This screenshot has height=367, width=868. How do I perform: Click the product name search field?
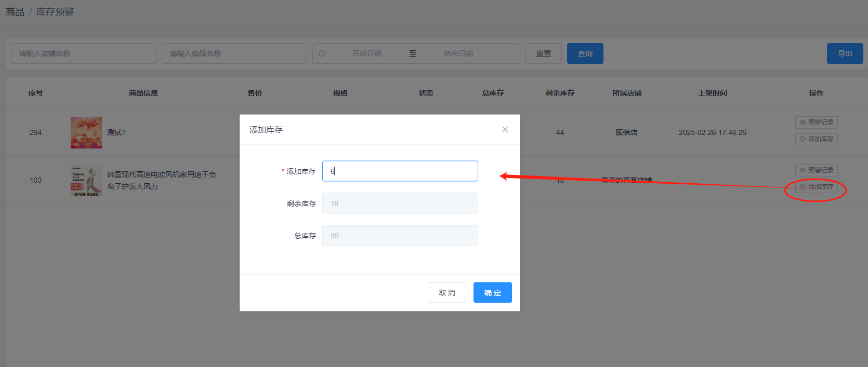234,53
